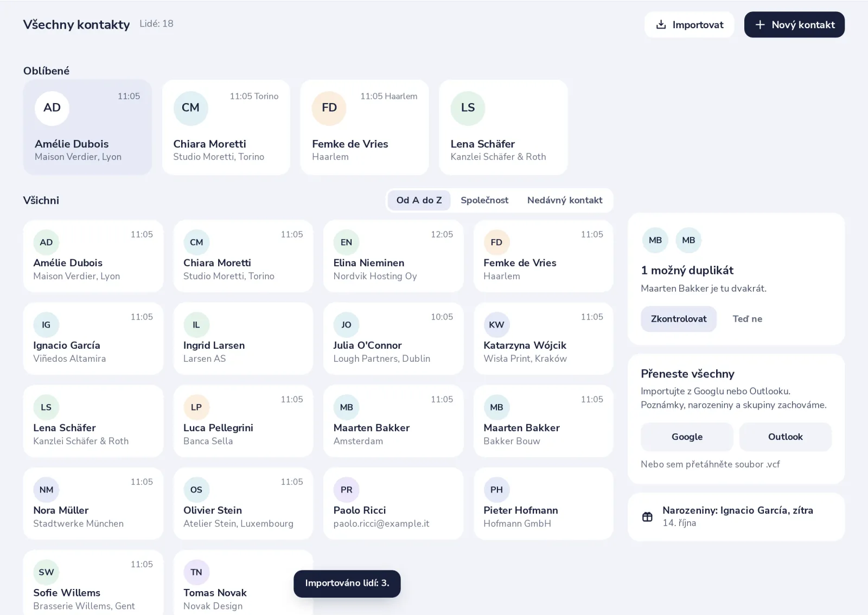Screen dimensions: 868x615
Task: Sort contacts by Nedávný kontakt
Action: click(565, 200)
